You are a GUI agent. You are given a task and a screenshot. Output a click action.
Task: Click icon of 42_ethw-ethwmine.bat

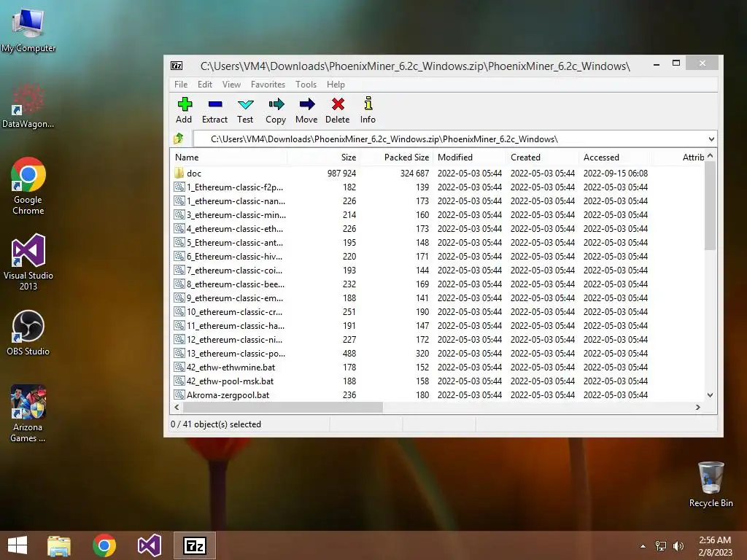tap(179, 367)
